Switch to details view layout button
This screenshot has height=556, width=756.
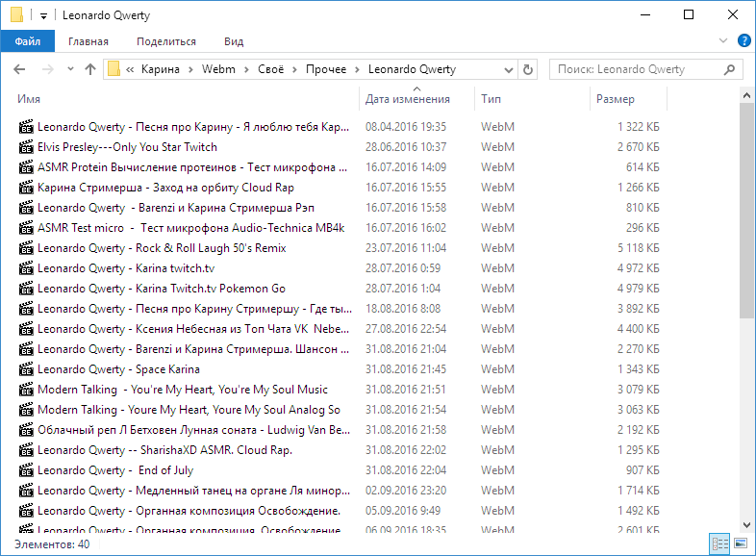(719, 544)
